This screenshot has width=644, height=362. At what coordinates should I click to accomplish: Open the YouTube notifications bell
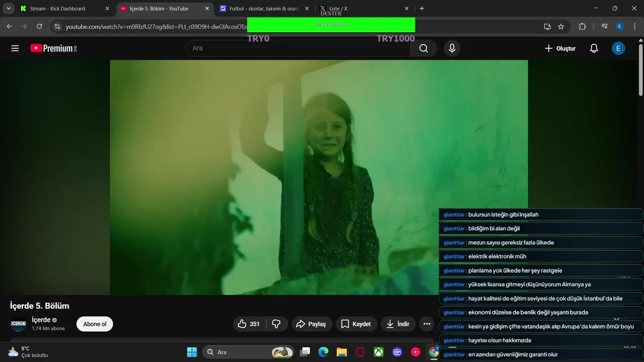[594, 48]
